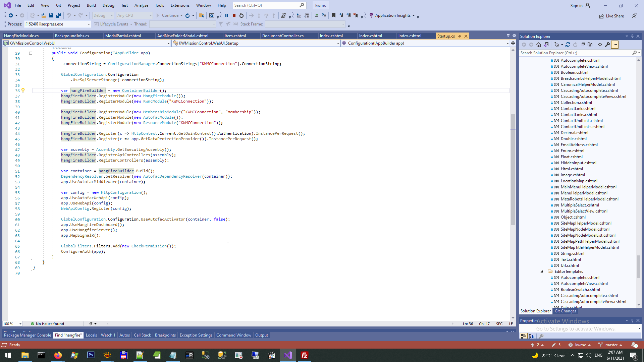Collapse the Configuration method outline
The width and height of the screenshot is (644, 362).
[x=31, y=53]
